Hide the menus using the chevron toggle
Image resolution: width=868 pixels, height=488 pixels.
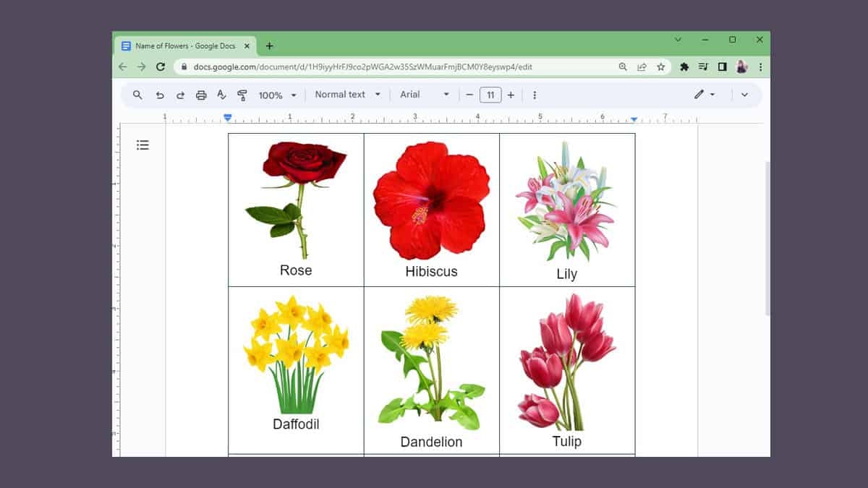[745, 95]
